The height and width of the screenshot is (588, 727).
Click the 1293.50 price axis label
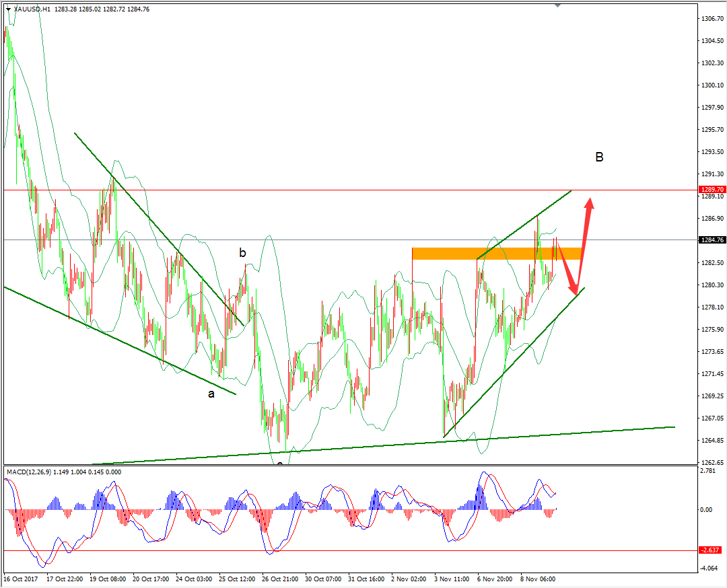(x=713, y=152)
